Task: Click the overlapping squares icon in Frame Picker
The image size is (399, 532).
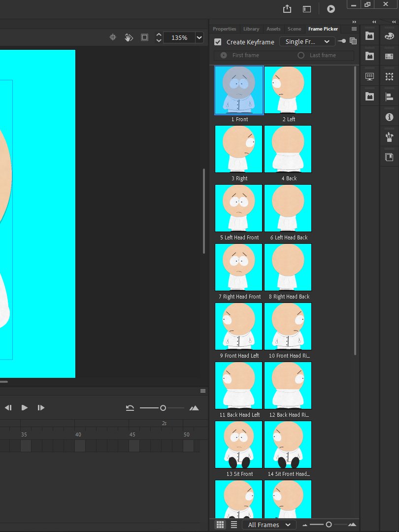Action: [353, 41]
